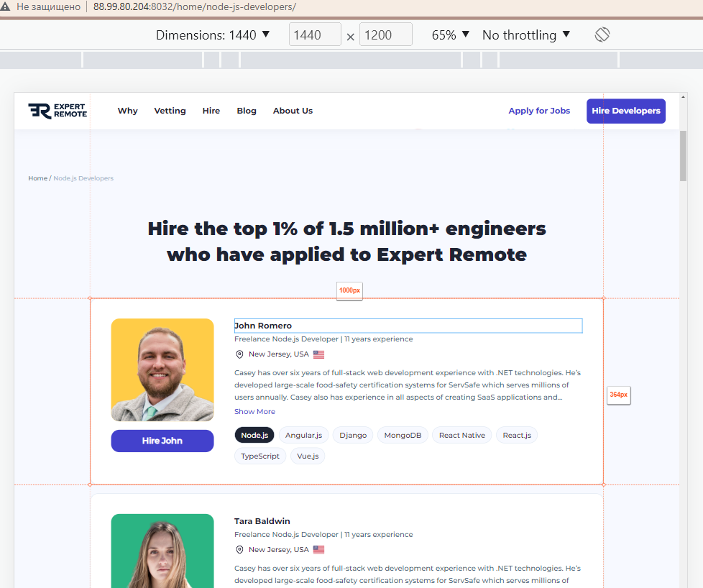703x588 pixels.
Task: Open the 65% zoom dropdown
Action: coord(451,35)
